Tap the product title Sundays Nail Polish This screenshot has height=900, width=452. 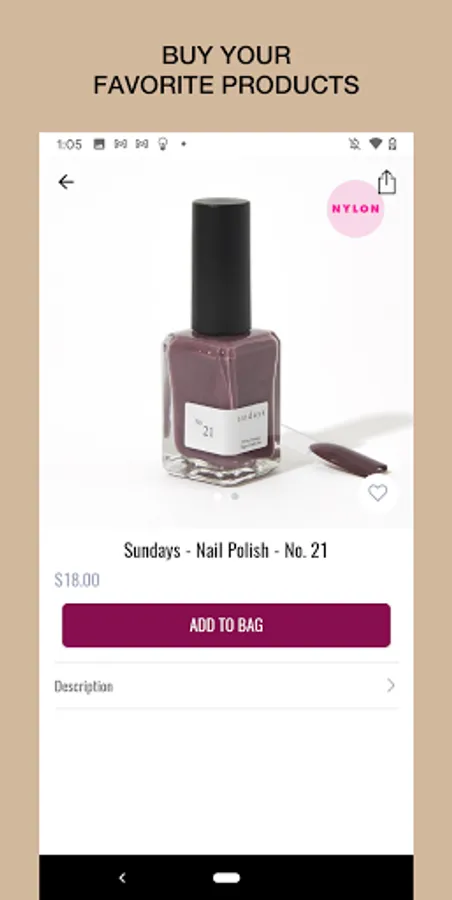click(226, 550)
